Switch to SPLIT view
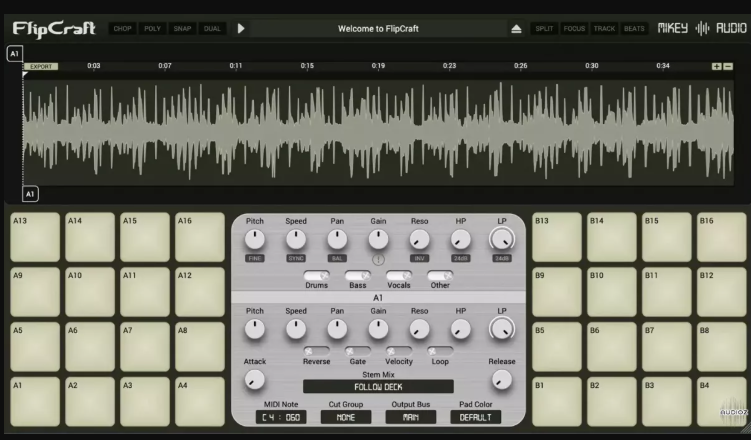 pyautogui.click(x=544, y=29)
